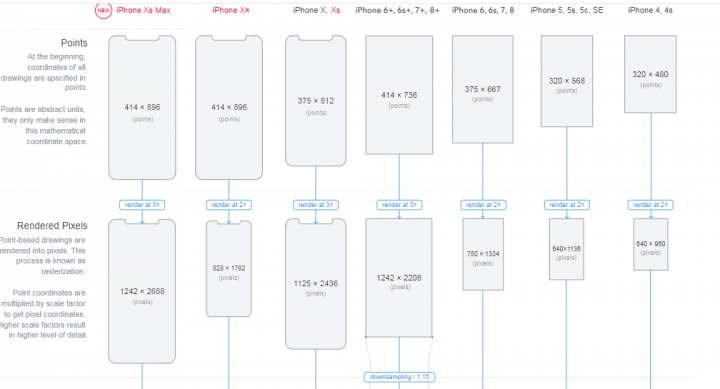Click the Points section heading
Viewport: 720px width, 389px height.
tap(74, 43)
